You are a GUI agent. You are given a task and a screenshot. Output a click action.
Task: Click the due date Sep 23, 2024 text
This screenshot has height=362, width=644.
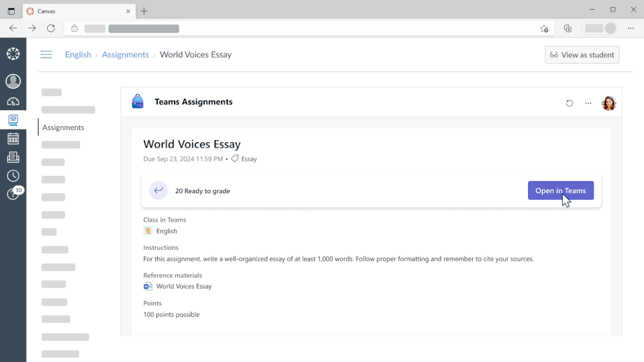tap(183, 159)
